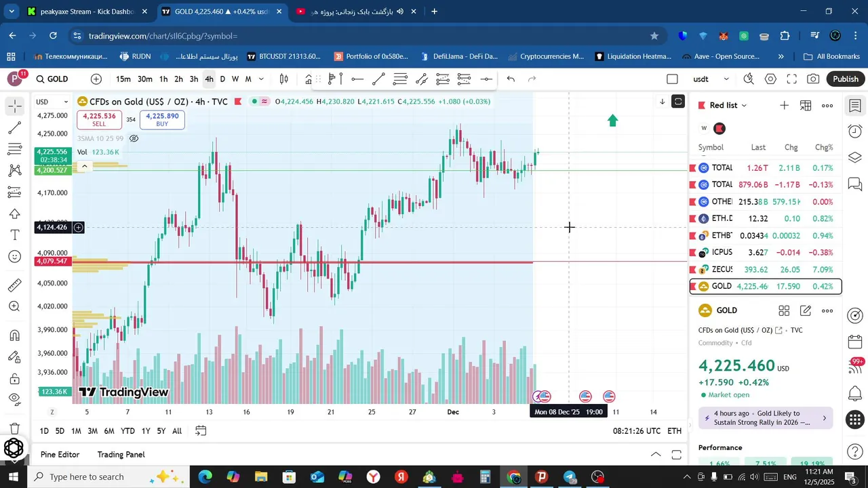The width and height of the screenshot is (868, 488).
Task: Collapse the indicator legend chevron
Action: 84,166
